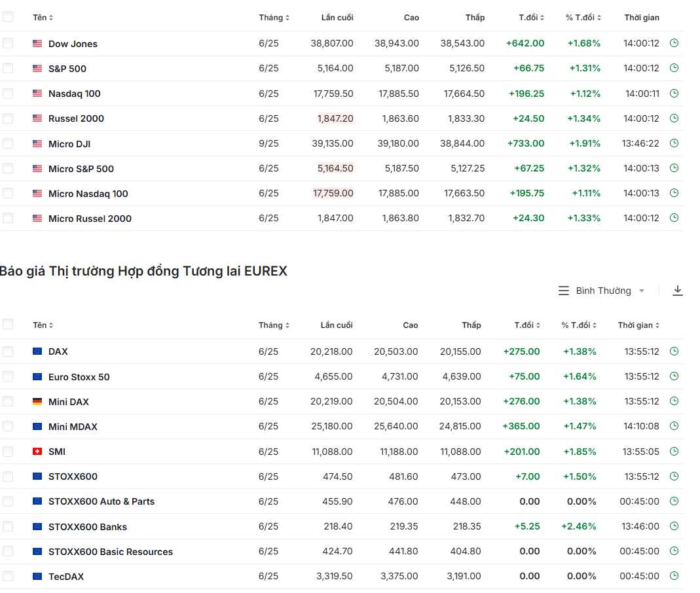The image size is (700, 593).
Task: Click the clock icon in SMI row
Action: (674, 452)
